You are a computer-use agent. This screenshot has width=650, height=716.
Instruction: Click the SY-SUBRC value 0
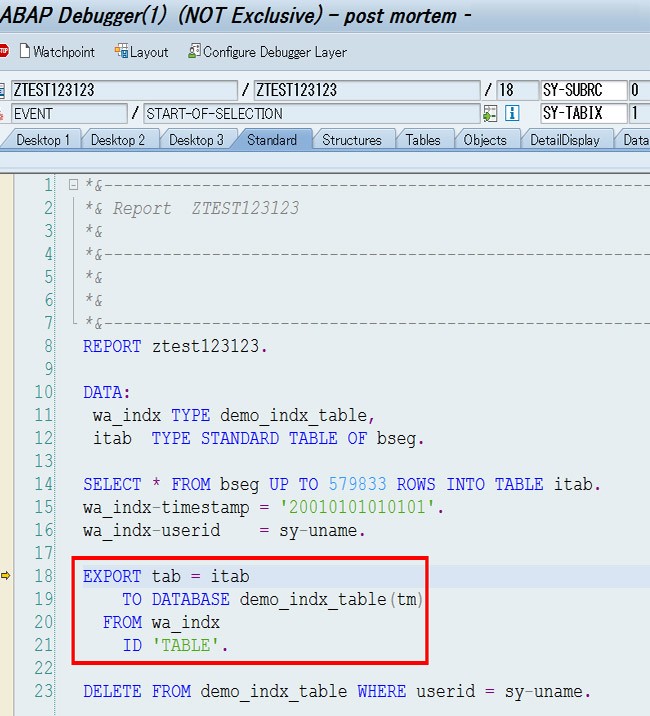639,90
